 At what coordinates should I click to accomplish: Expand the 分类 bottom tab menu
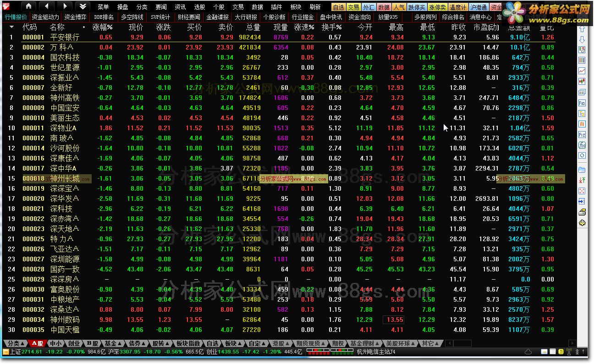point(16,343)
